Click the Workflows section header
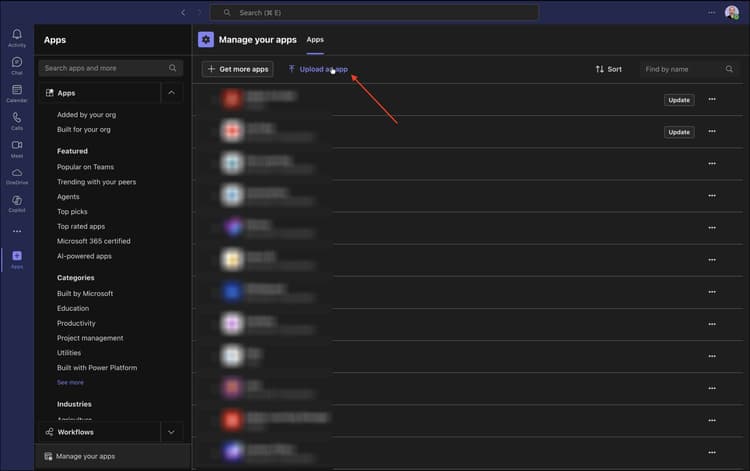 pos(100,432)
